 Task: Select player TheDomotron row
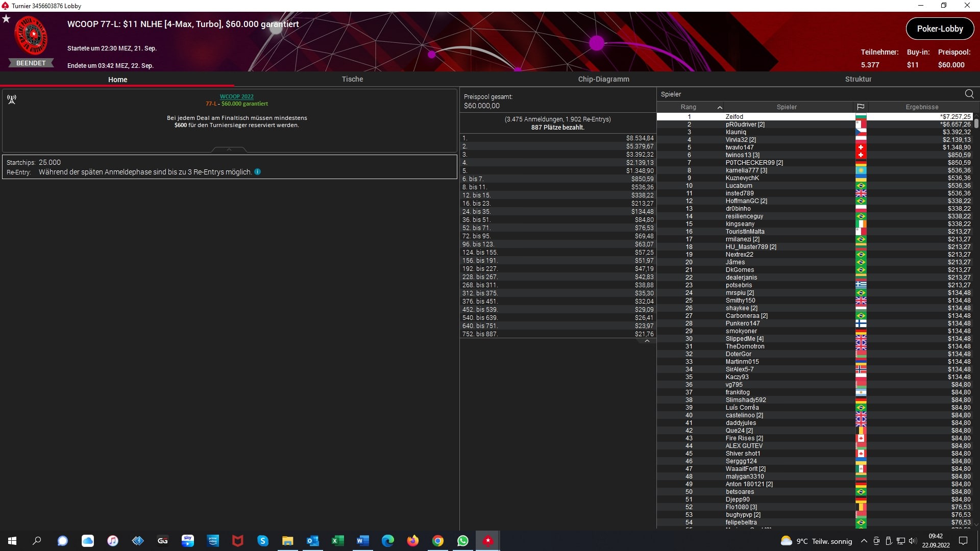pyautogui.click(x=815, y=346)
